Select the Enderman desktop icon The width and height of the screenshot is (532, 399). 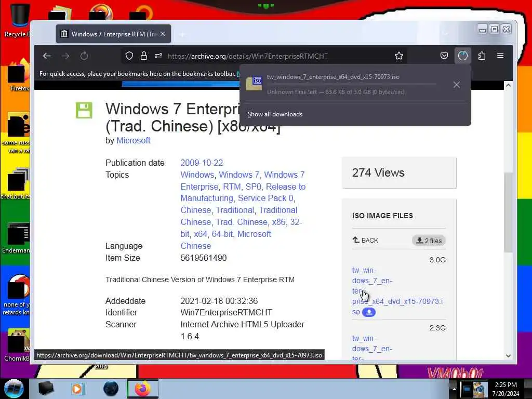(x=17, y=238)
